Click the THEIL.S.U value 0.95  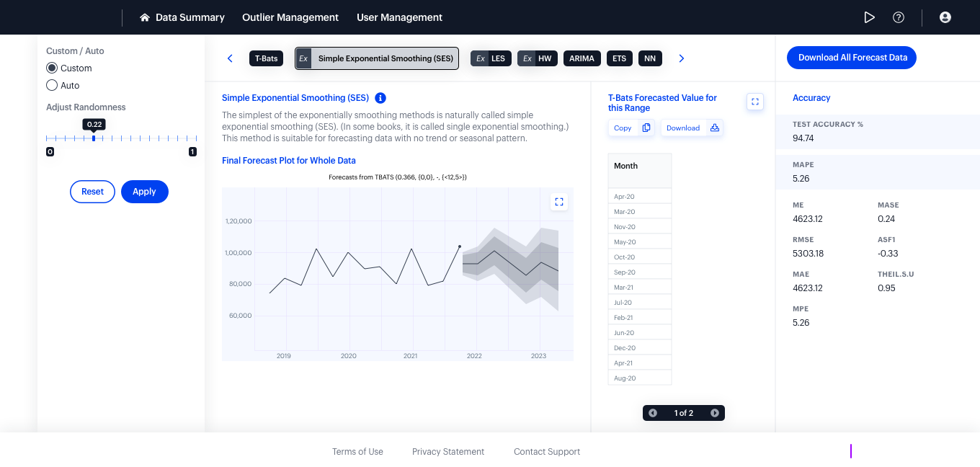886,288
